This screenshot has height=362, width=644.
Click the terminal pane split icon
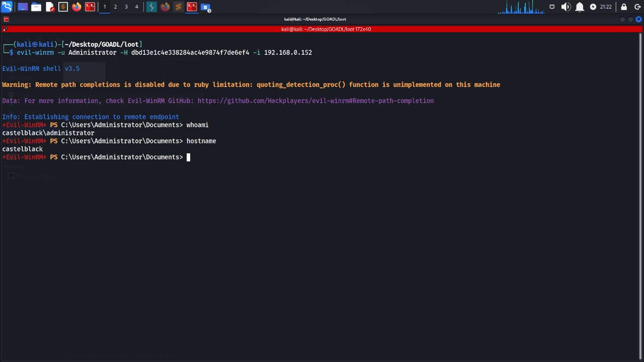tap(5, 29)
